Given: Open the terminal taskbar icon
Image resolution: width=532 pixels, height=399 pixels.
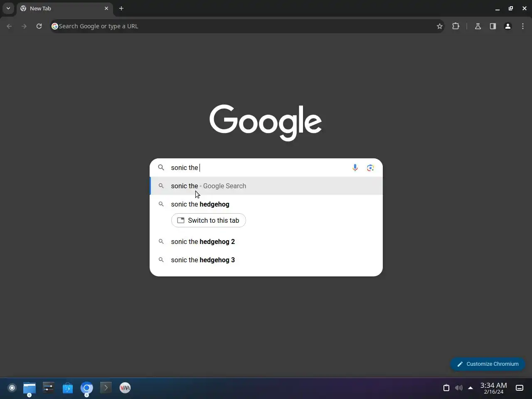Looking at the screenshot, I should point(106,388).
